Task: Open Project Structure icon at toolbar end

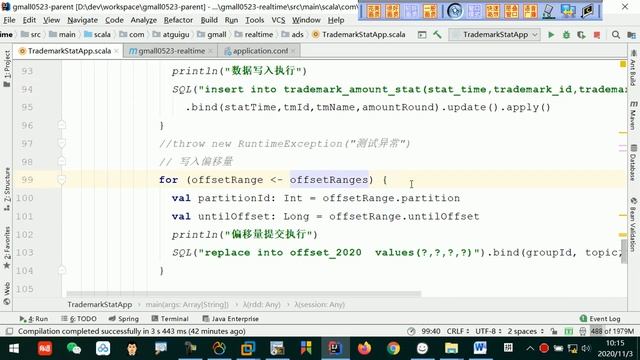Action: click(631, 35)
